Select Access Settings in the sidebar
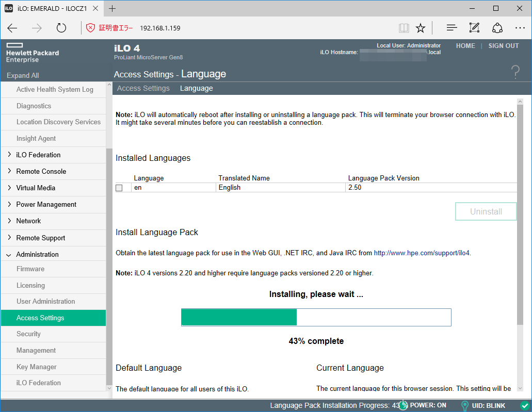This screenshot has width=532, height=412. click(x=53, y=318)
